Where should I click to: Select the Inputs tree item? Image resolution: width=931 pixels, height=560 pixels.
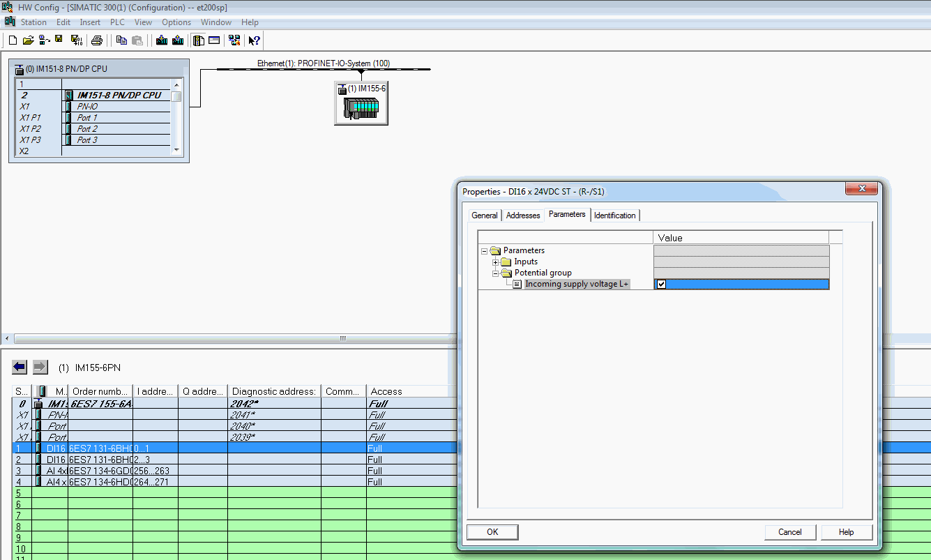tap(526, 262)
